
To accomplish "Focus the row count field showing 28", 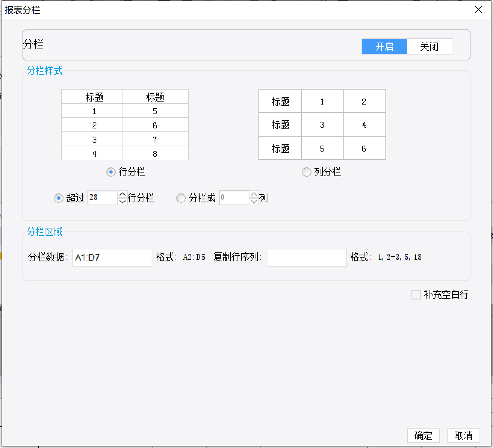I will (103, 198).
